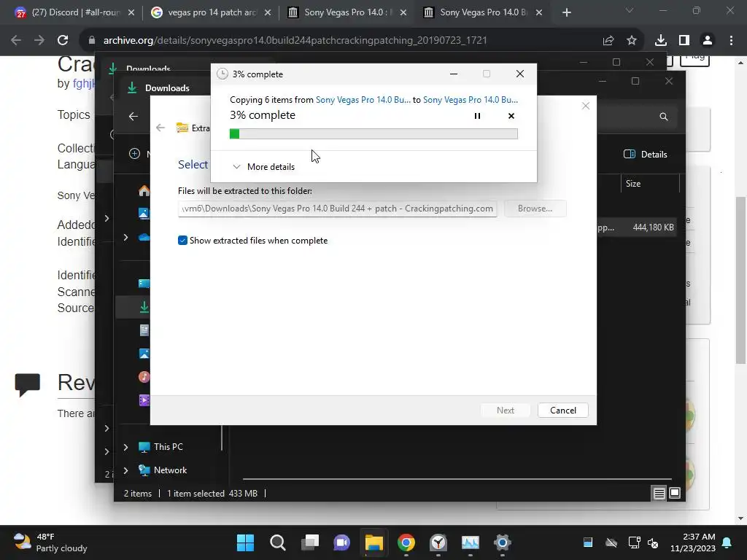
Task: Open Home icon in explorer sidebar
Action: pos(144,191)
